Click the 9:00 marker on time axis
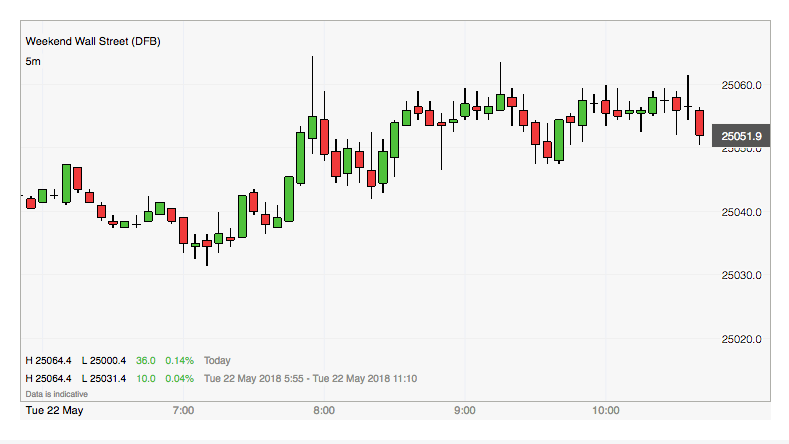Image resolution: width=789 pixels, height=444 pixels. point(465,410)
